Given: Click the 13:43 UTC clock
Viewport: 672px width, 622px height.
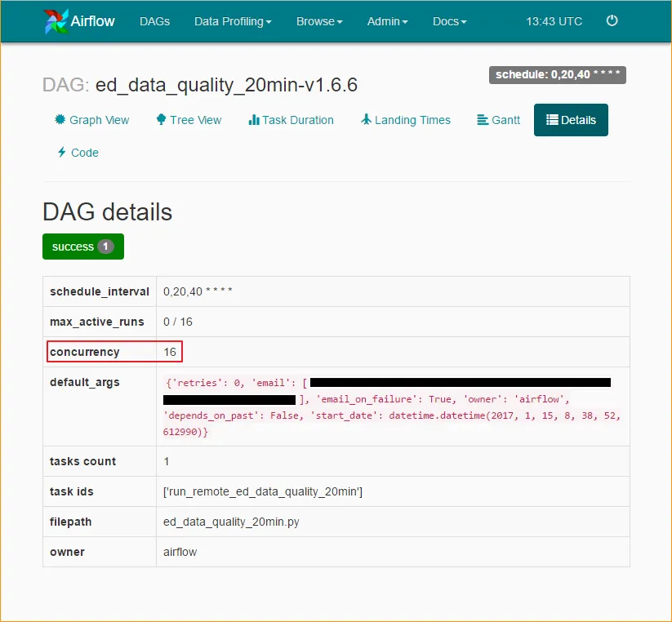Looking at the screenshot, I should click(x=554, y=21).
